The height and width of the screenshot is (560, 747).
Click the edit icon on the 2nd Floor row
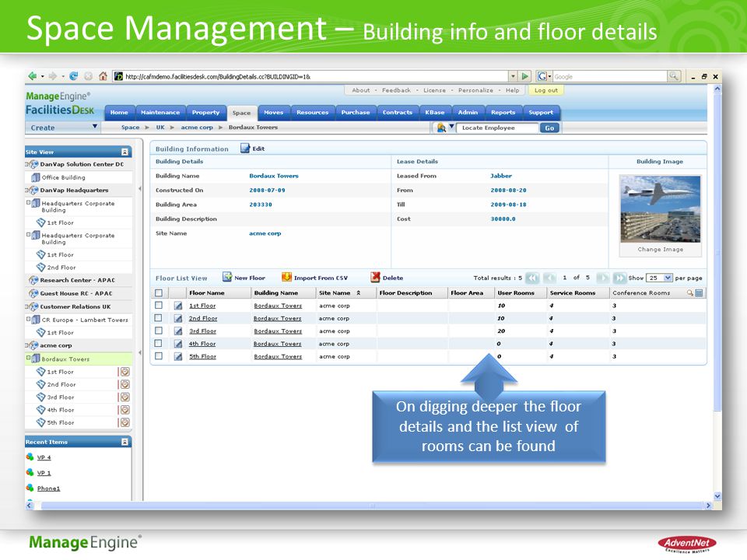click(x=178, y=319)
